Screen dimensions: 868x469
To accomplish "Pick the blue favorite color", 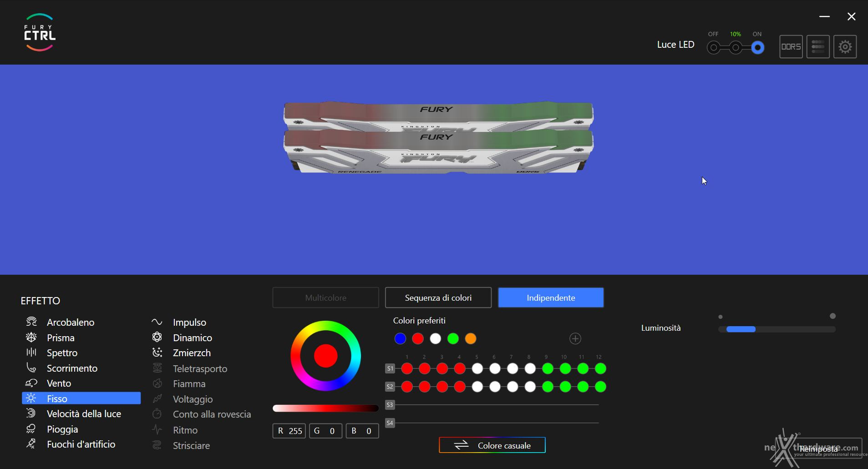I will (x=400, y=338).
